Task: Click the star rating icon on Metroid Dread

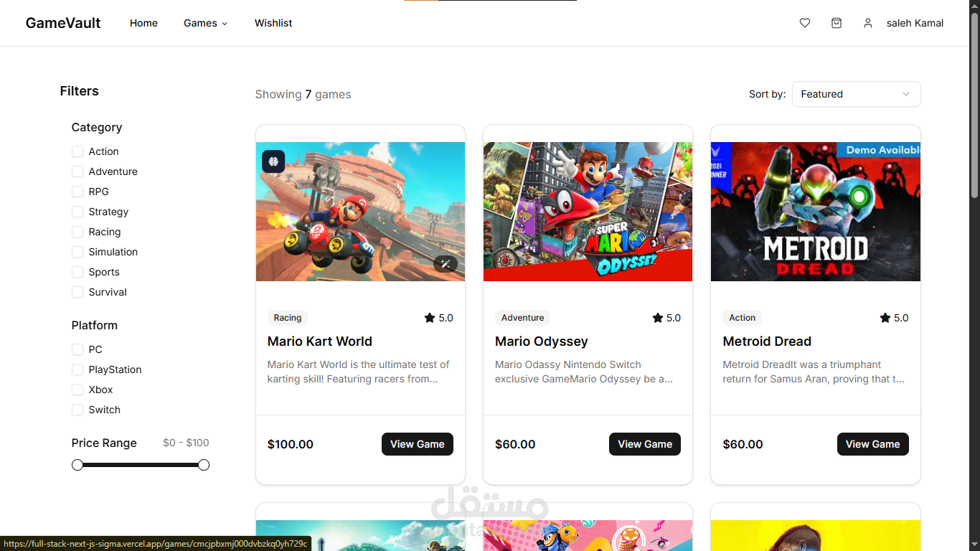Action: tap(885, 318)
